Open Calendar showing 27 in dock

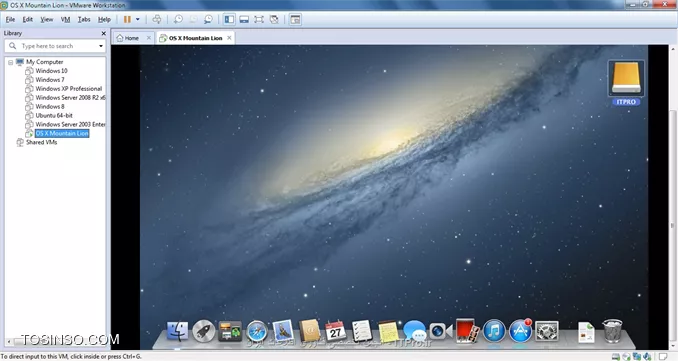[x=336, y=332]
